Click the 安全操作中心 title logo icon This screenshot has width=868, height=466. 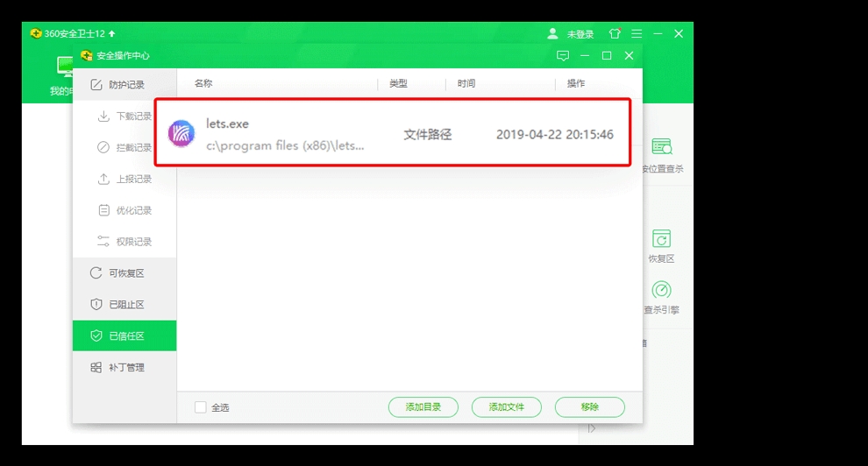[86, 55]
